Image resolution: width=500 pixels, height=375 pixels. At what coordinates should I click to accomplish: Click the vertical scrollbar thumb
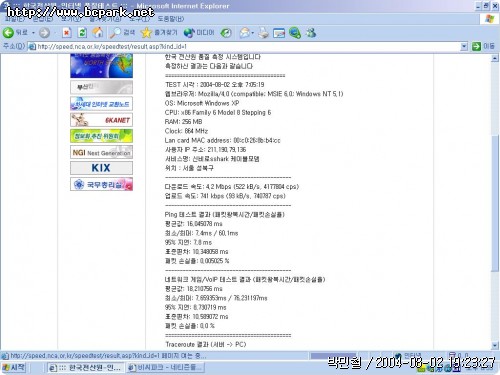point(495,202)
